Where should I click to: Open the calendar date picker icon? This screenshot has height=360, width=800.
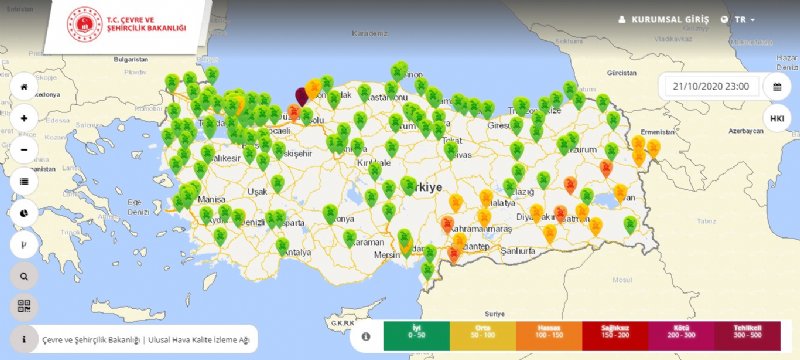tap(777, 87)
